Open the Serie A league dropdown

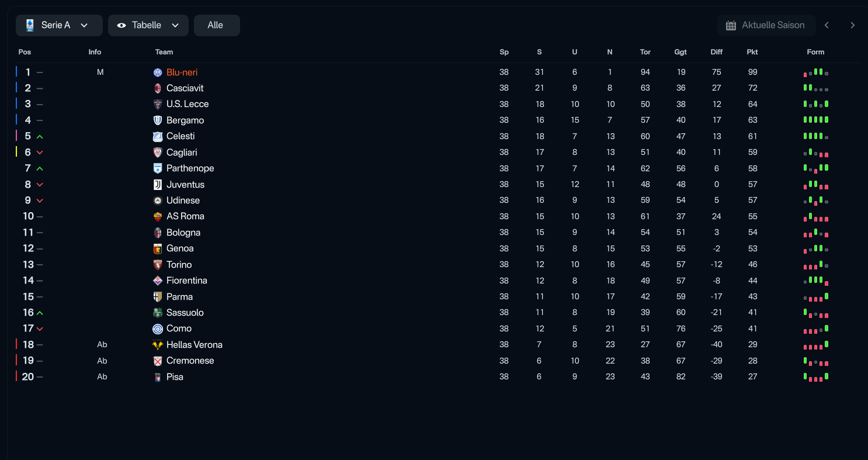coord(59,25)
